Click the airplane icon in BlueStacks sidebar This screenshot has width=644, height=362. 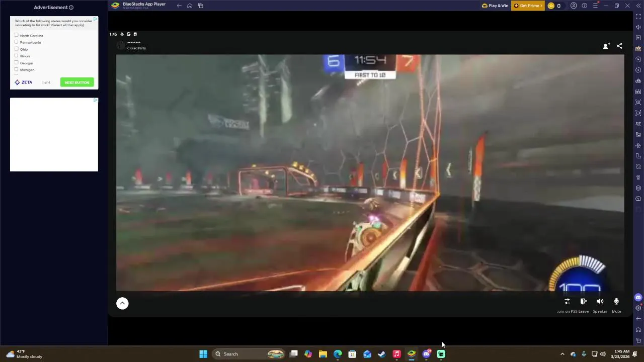[638, 145]
